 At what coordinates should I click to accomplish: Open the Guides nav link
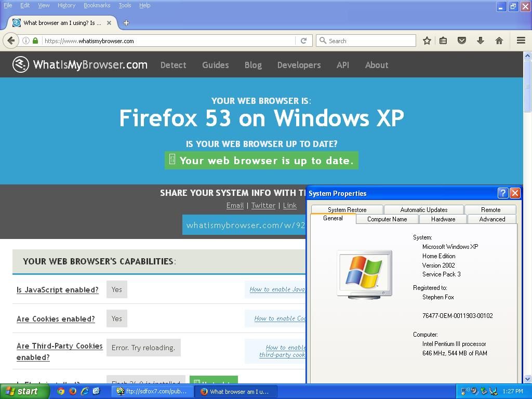click(216, 65)
